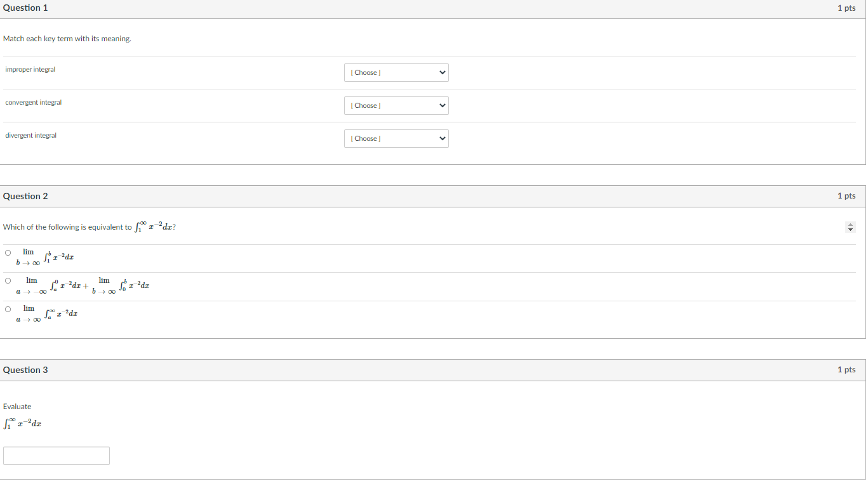
Task: Click the Match each key term instruction text
Action: click(67, 39)
